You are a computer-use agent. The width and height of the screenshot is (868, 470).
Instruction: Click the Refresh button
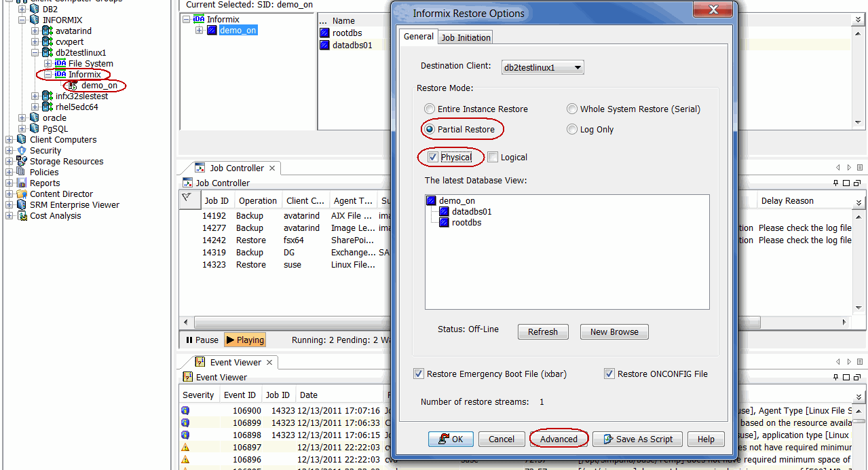[543, 331]
